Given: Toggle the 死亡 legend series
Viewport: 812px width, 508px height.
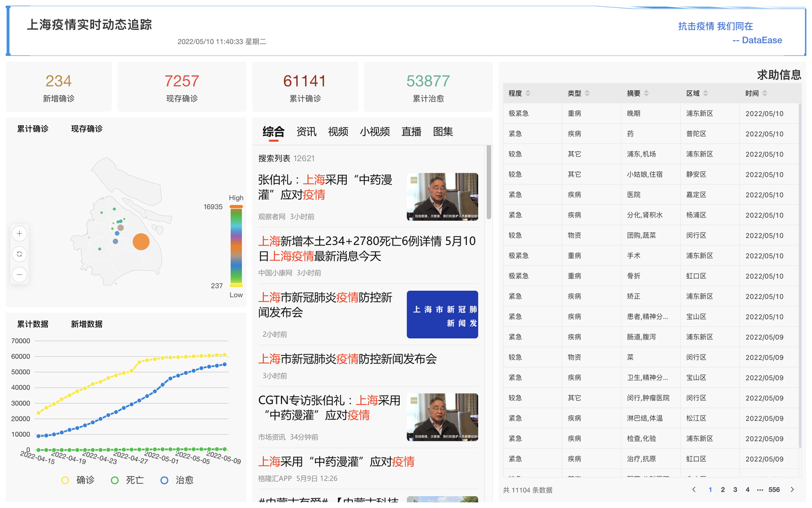Looking at the screenshot, I should (127, 480).
